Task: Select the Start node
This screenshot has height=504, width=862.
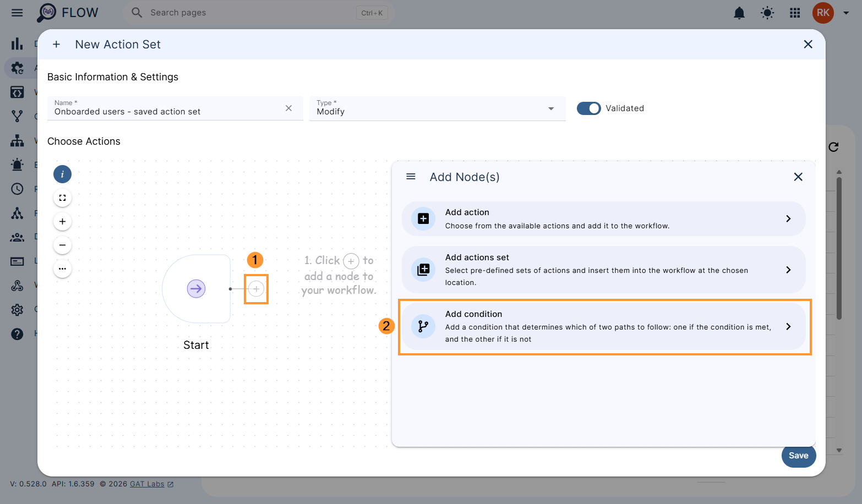Action: point(196,289)
